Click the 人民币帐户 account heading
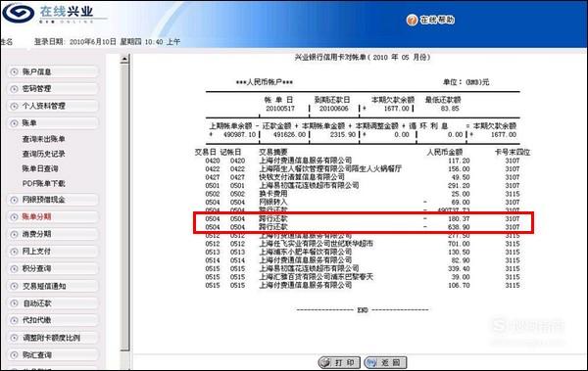This screenshot has height=371, width=588. click(x=265, y=82)
